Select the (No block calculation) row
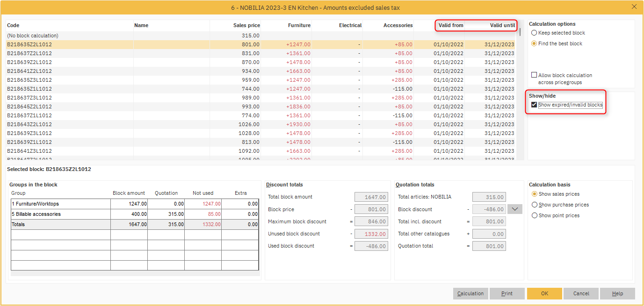The width and height of the screenshot is (644, 306). tap(33, 36)
